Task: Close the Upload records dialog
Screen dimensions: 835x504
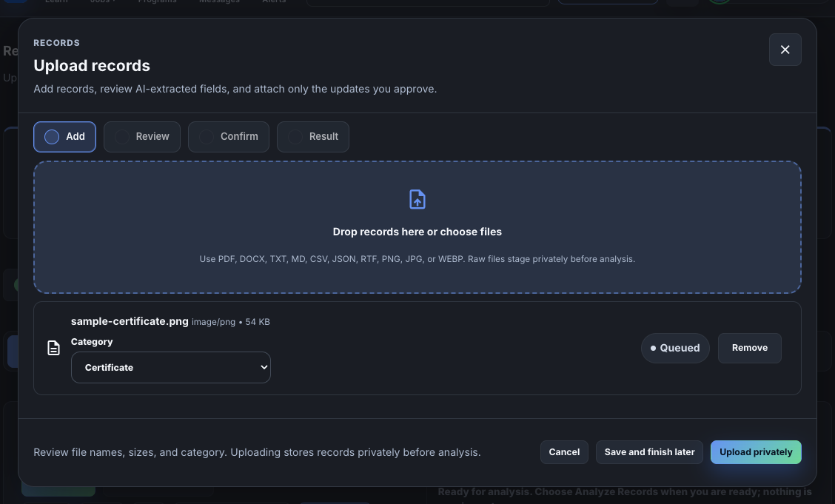Action: [785, 50]
